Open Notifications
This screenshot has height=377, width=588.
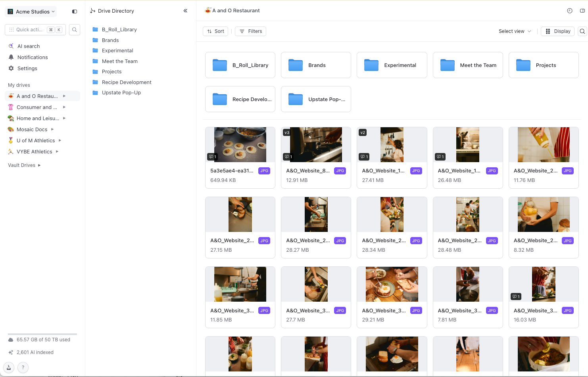pos(33,57)
